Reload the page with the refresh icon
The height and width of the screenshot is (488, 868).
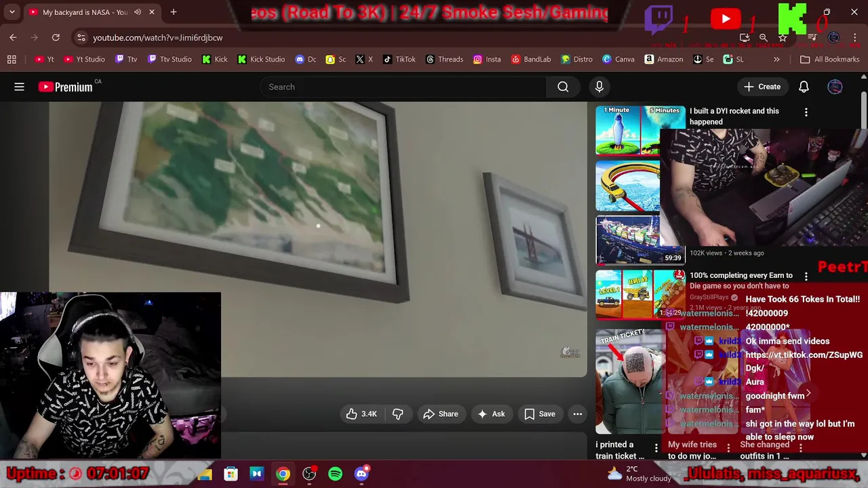tap(56, 38)
